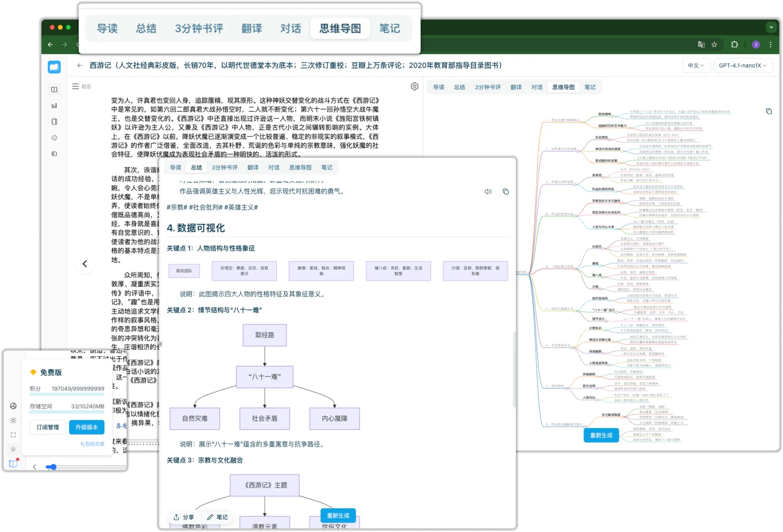Select 3分钟书评 tab in enlarged tab bar
The width and height of the screenshot is (783, 532).
click(x=199, y=29)
